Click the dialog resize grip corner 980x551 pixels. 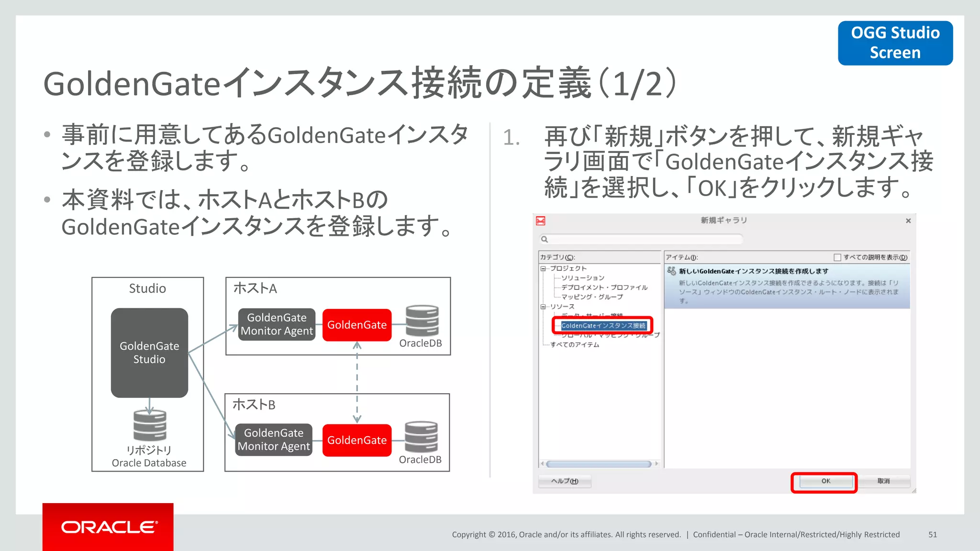click(913, 490)
